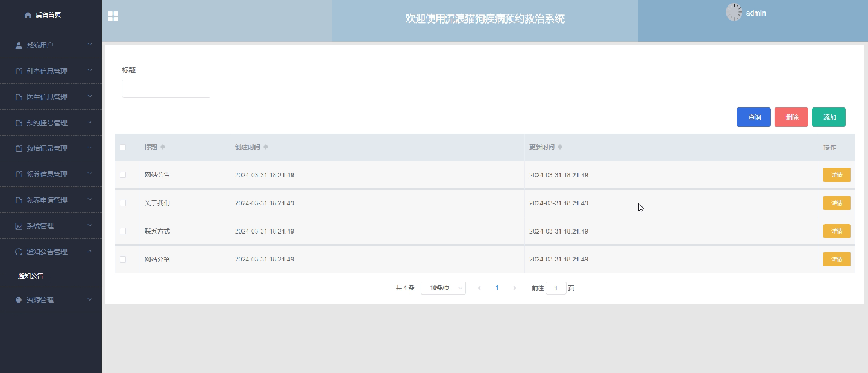Viewport: 868px width, 373px height.
Task: Click the green 添加 button
Action: pos(829,117)
